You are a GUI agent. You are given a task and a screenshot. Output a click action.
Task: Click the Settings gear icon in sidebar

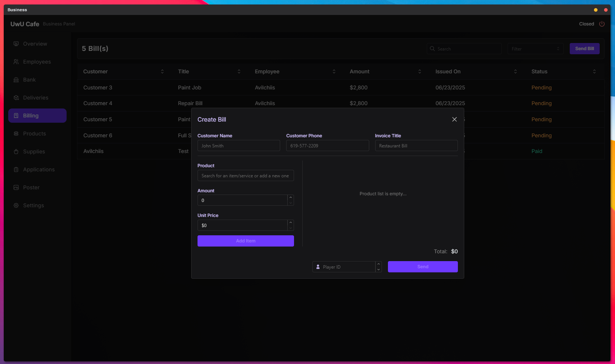[16, 205]
